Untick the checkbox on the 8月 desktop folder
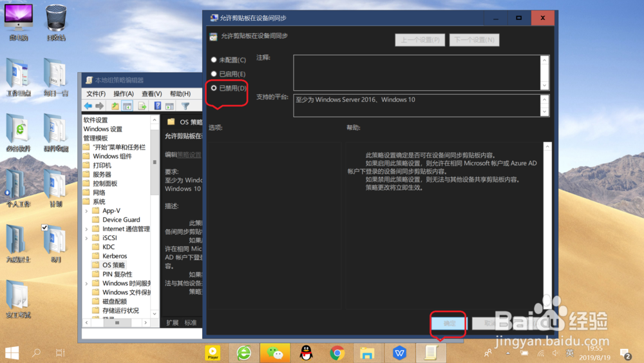This screenshot has height=363, width=644. [x=45, y=228]
